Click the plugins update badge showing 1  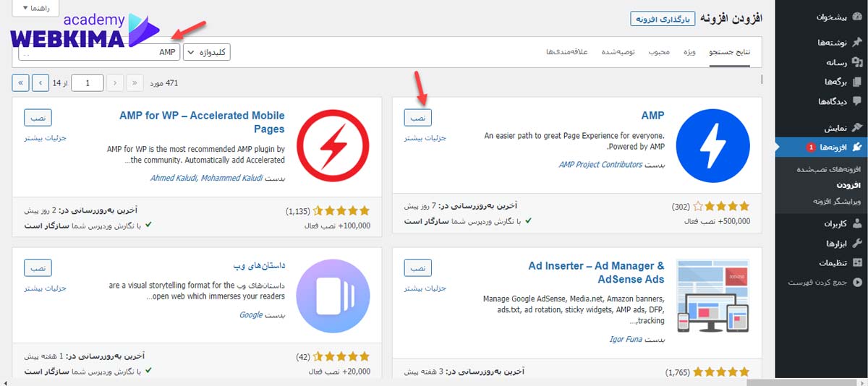tap(811, 148)
